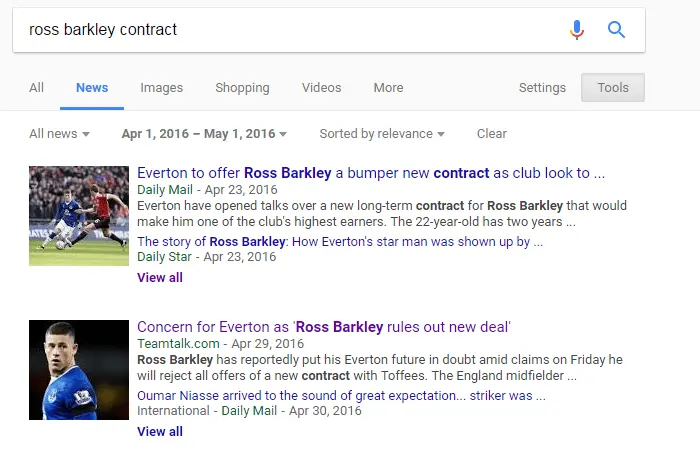Click the search query input field
700x455 pixels.
pos(290,30)
